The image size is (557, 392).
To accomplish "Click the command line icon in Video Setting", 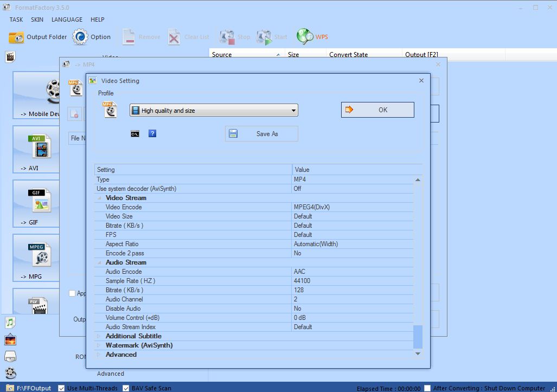I will 135,134.
